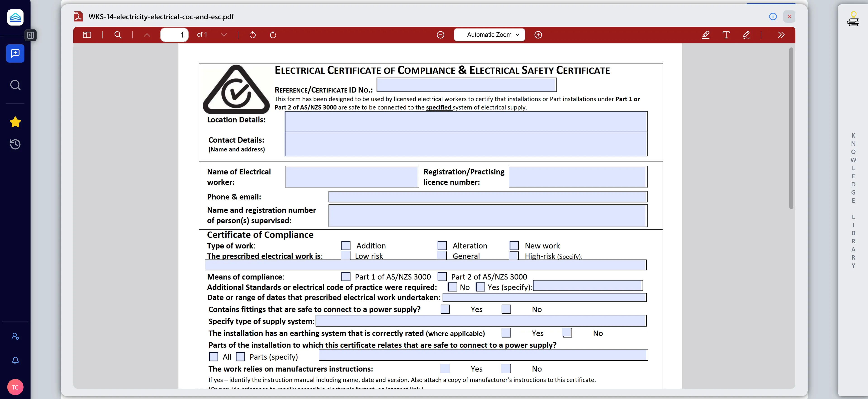This screenshot has width=868, height=399.
Task: Close the PDF preview window
Action: pos(789,16)
